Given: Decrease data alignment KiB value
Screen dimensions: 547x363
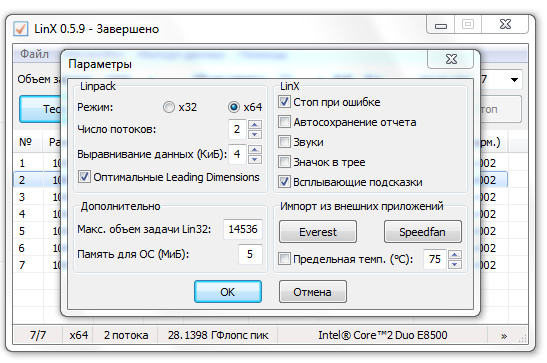Looking at the screenshot, I should tap(255, 159).
